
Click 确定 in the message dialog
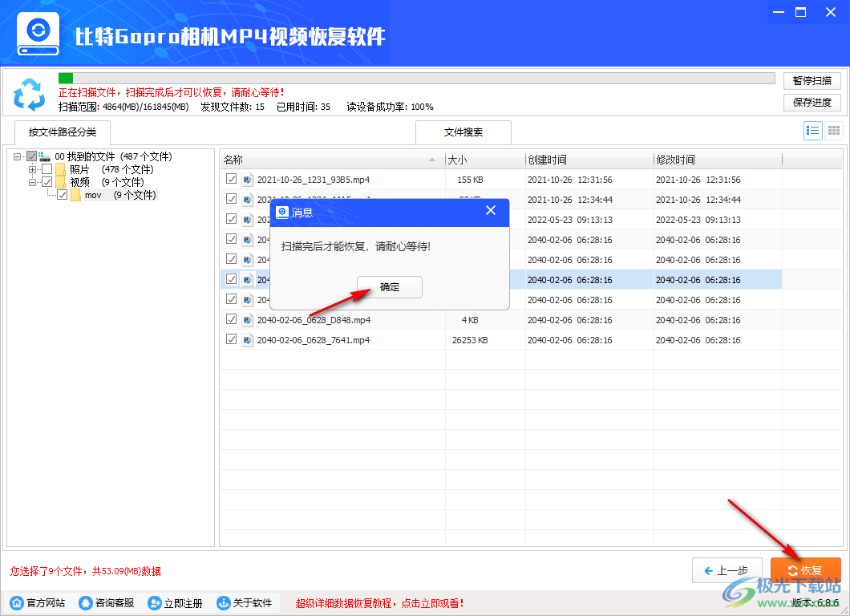tap(389, 287)
